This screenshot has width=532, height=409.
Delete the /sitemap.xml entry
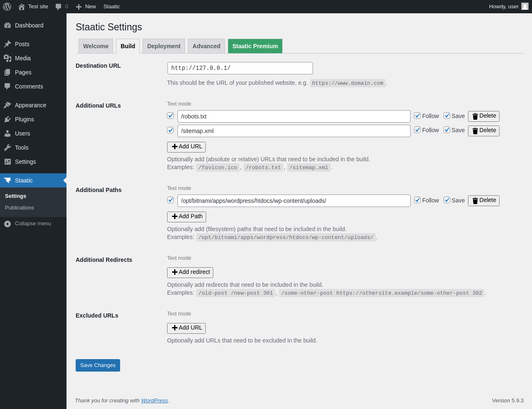click(x=484, y=131)
